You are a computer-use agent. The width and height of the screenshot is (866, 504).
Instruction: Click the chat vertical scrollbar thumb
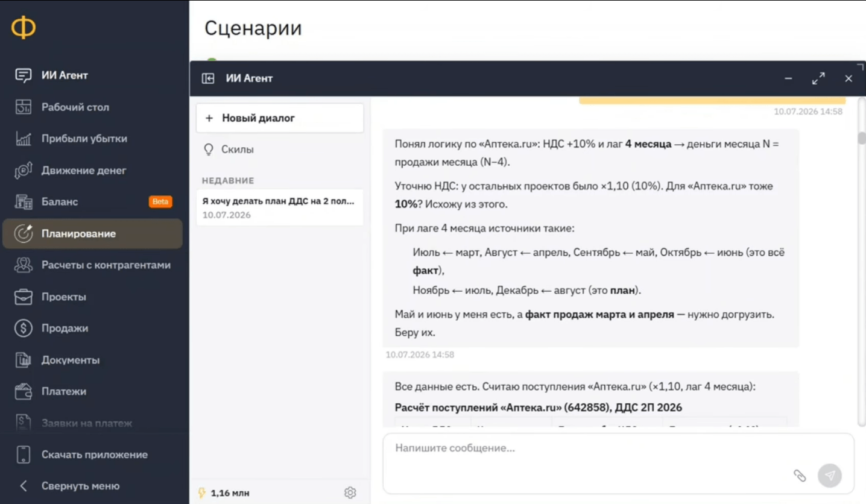coord(862,138)
